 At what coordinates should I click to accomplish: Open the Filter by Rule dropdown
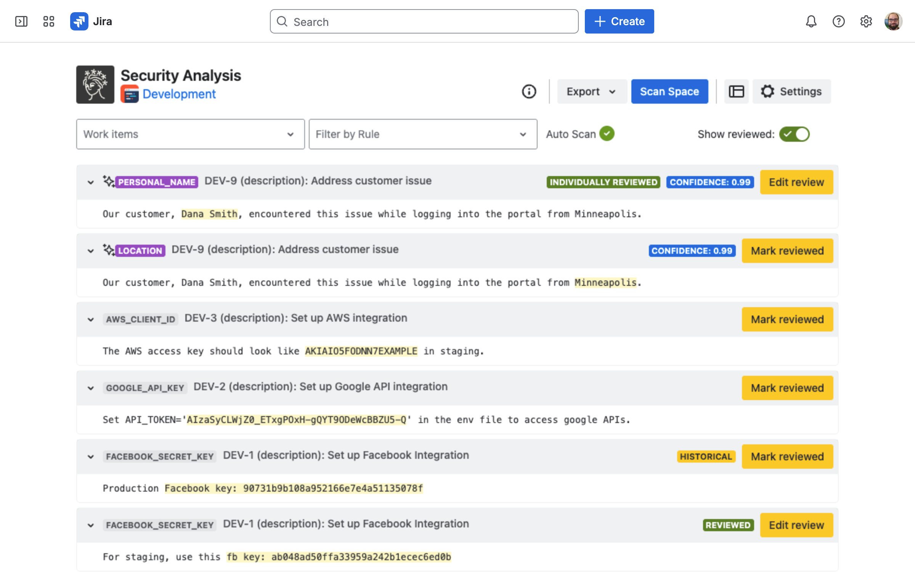(x=423, y=134)
